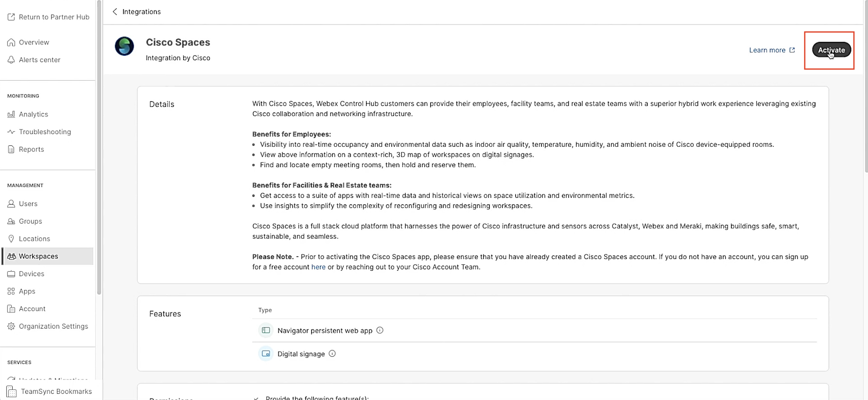Click 'Benefits for Facilities & Real Estate teams:' heading
This screenshot has width=868, height=400.
click(322, 185)
